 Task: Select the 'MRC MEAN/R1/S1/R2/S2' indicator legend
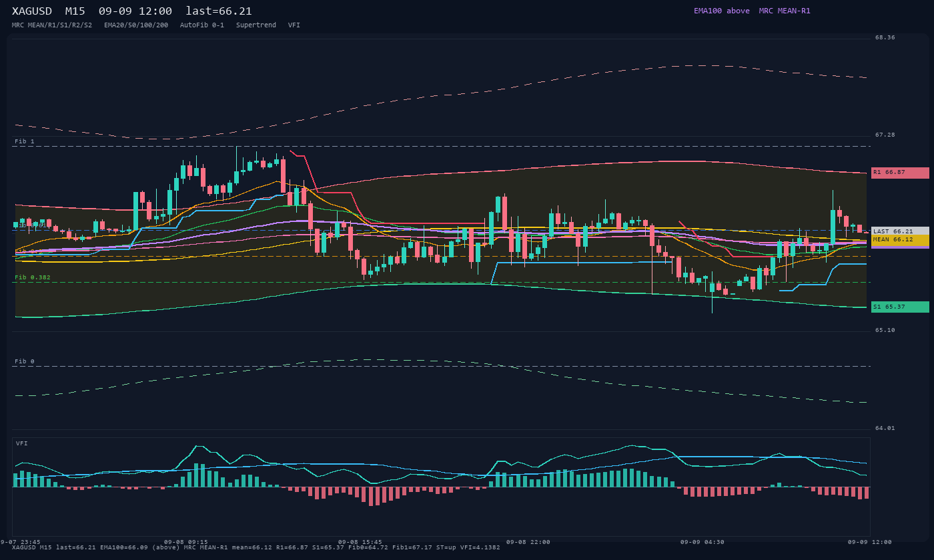52,25
